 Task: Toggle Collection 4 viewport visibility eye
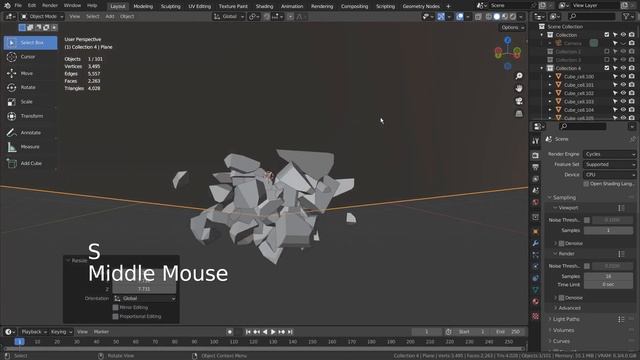pyautogui.click(x=623, y=68)
